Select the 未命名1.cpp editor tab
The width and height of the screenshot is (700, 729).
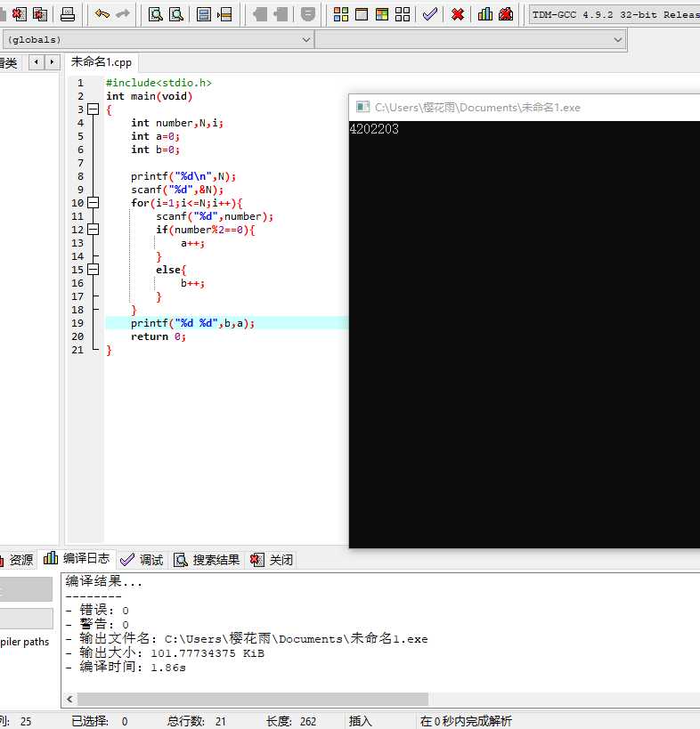point(102,61)
